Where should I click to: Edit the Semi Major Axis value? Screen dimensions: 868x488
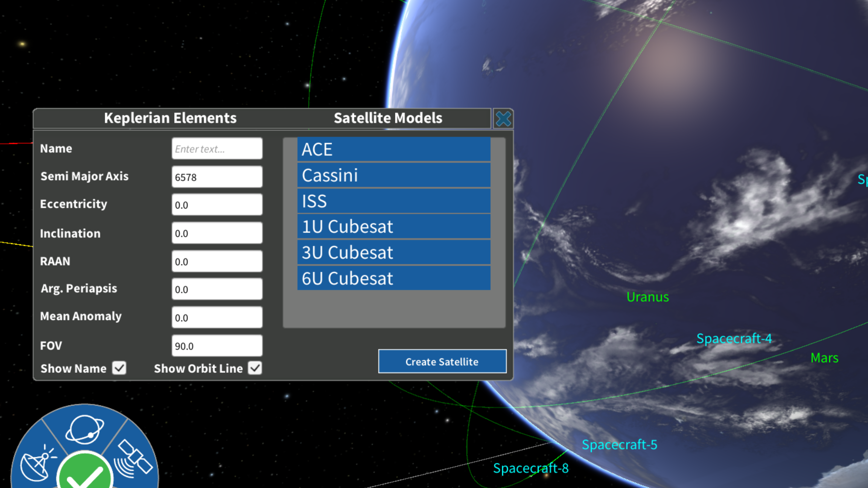[x=217, y=177]
